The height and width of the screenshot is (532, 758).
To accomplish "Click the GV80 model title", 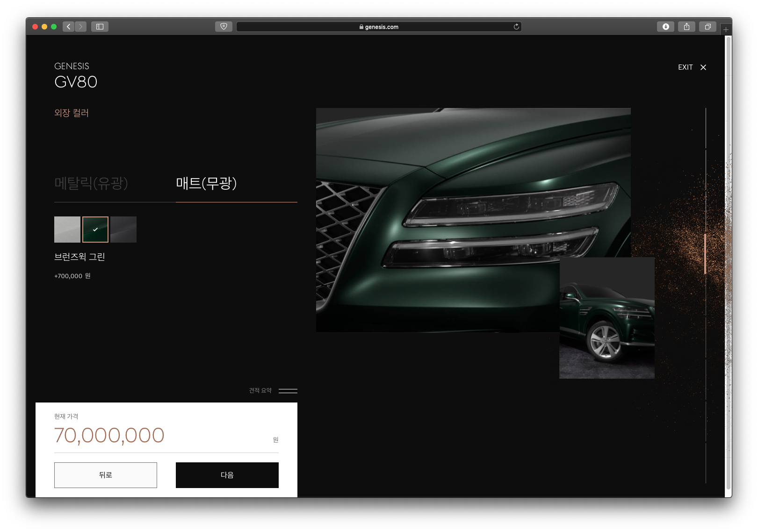I will [x=76, y=82].
